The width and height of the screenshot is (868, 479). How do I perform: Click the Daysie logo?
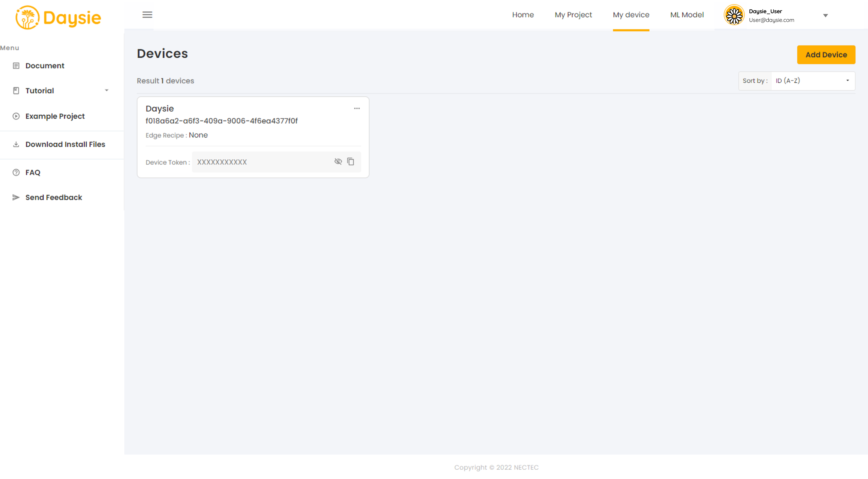click(58, 18)
